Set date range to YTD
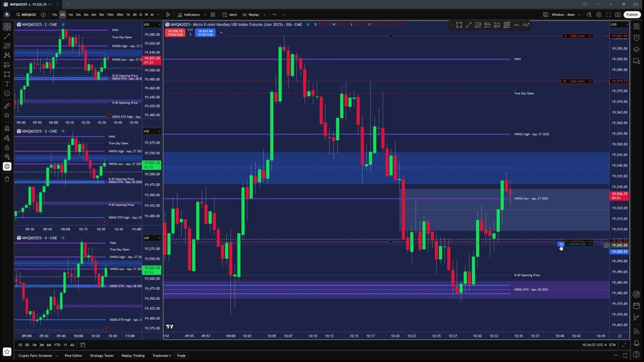This screenshot has height=362, width=644. pos(57,345)
